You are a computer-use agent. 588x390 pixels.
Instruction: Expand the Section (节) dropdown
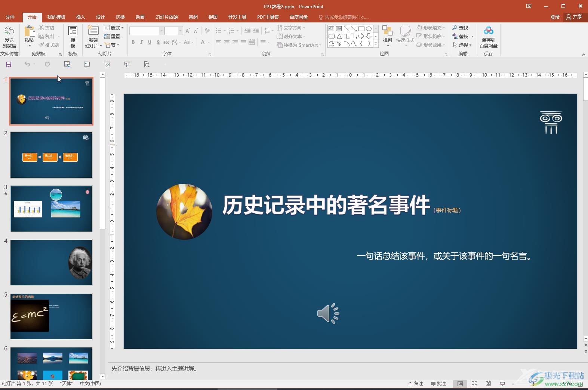click(x=112, y=45)
